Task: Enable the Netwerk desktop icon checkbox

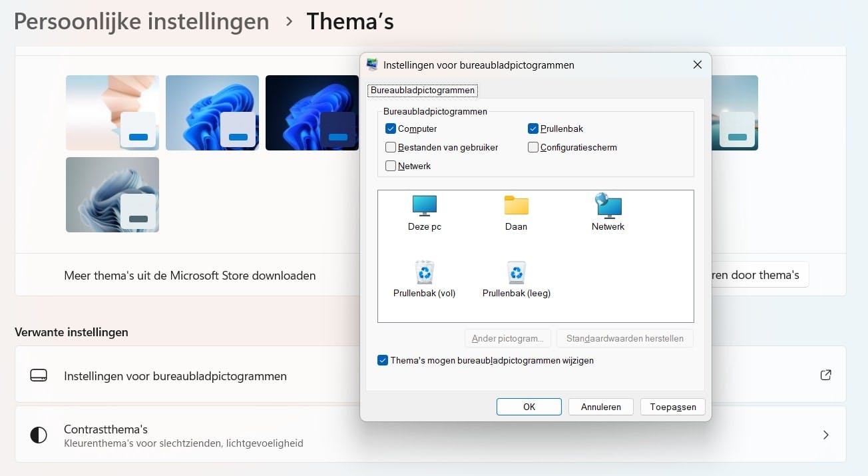Action: point(391,166)
